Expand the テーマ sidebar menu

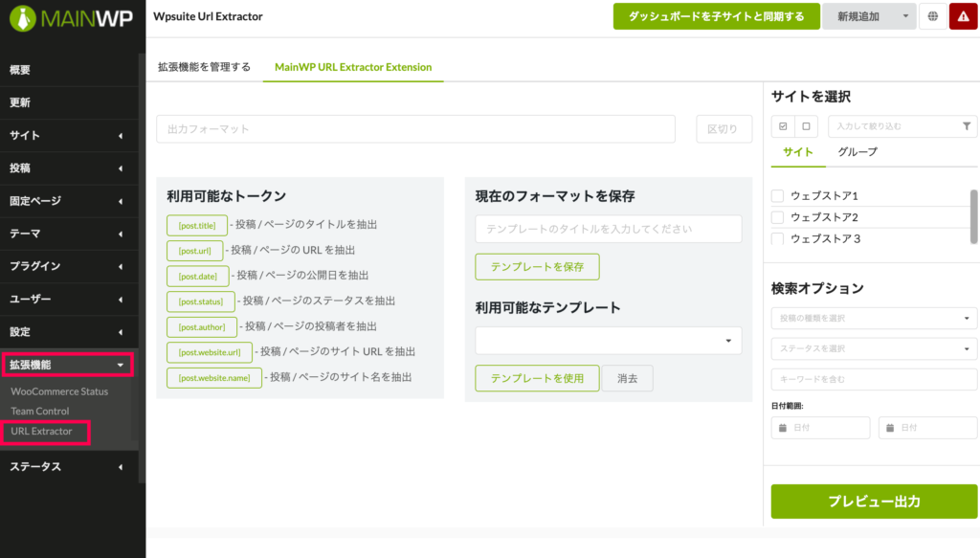pos(69,234)
